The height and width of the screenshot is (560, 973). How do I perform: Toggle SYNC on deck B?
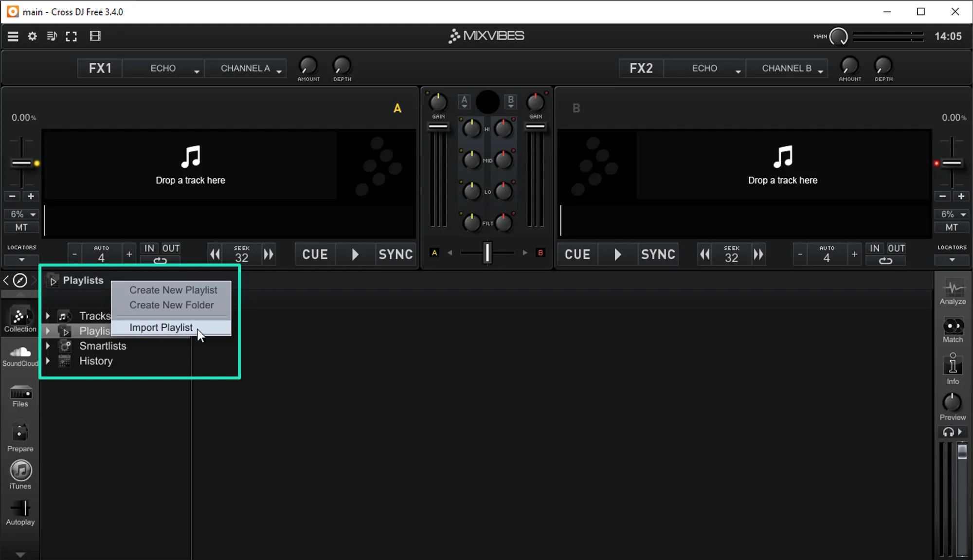tap(658, 254)
